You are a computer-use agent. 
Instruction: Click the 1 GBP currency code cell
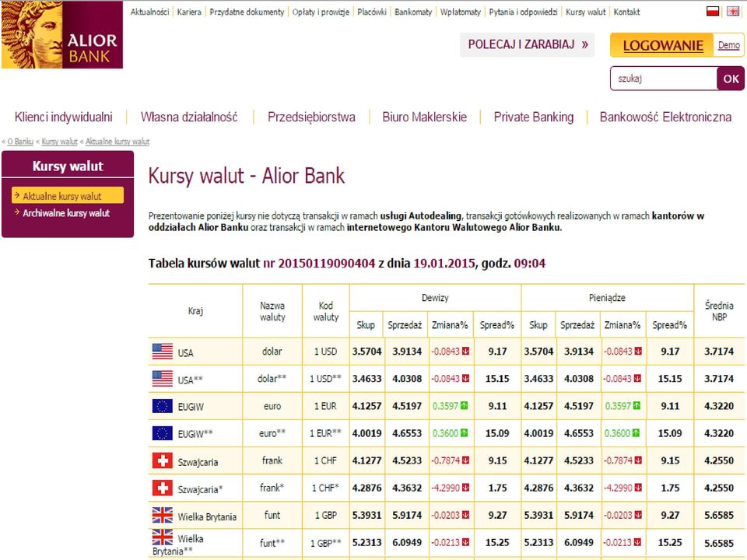point(326,515)
